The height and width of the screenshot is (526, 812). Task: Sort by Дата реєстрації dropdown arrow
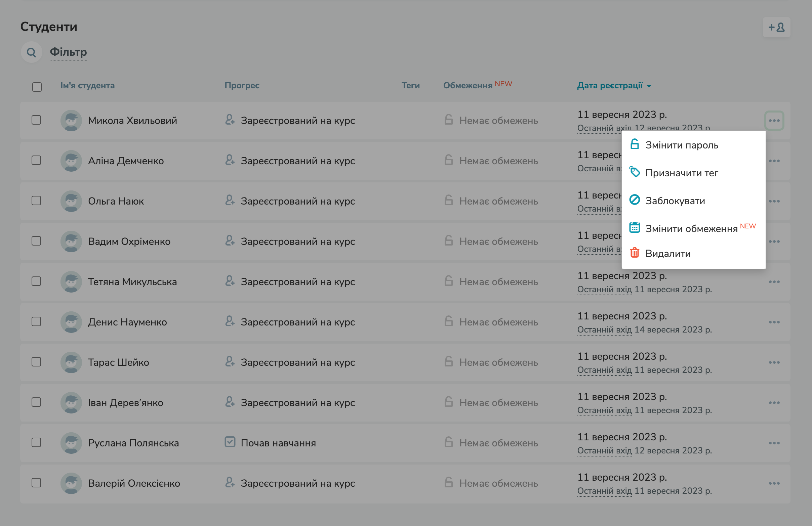pos(649,86)
